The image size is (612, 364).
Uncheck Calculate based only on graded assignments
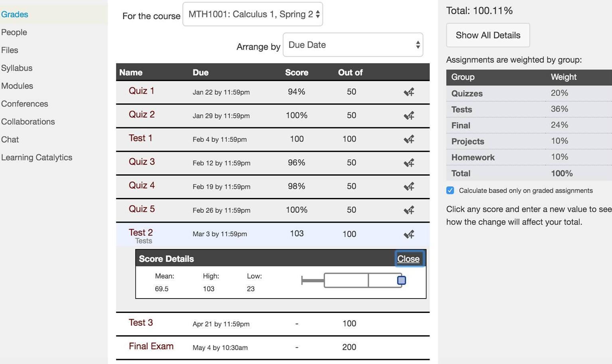tap(450, 190)
